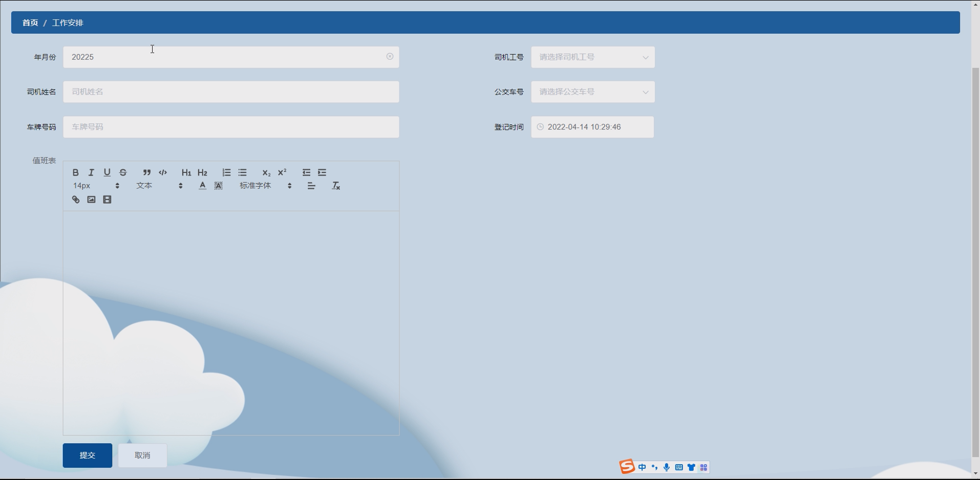Cancel with the 取消 button
980x480 pixels.
click(142, 455)
